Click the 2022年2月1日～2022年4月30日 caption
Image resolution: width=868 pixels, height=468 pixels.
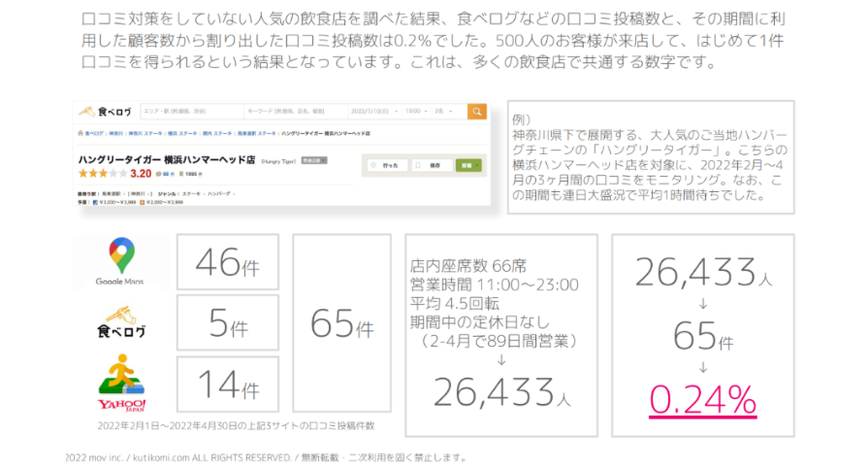tap(236, 426)
